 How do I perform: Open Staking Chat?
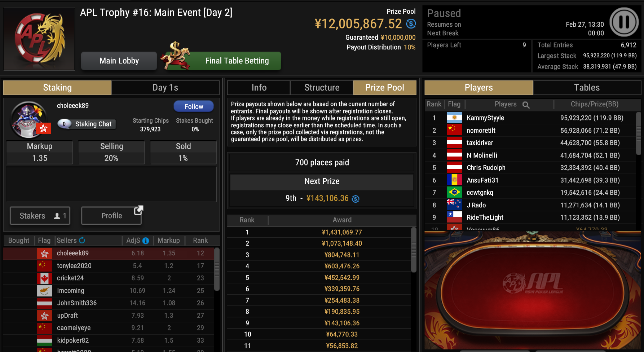pos(87,124)
